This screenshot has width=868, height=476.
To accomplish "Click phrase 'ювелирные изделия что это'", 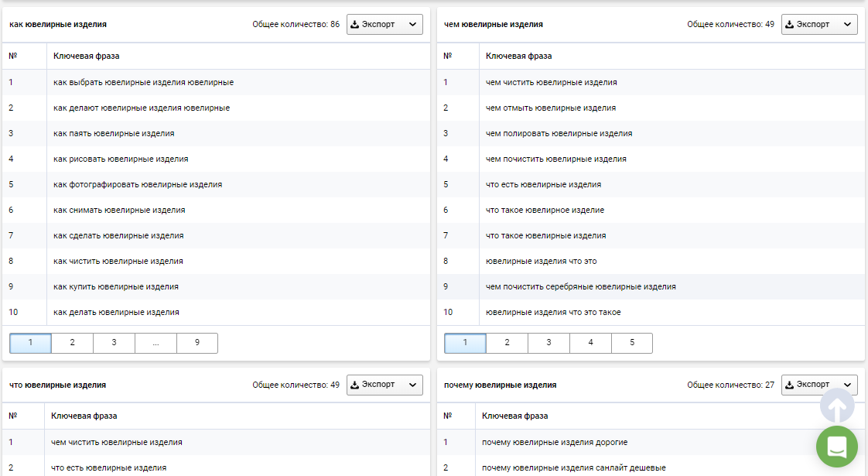I will click(x=542, y=261).
